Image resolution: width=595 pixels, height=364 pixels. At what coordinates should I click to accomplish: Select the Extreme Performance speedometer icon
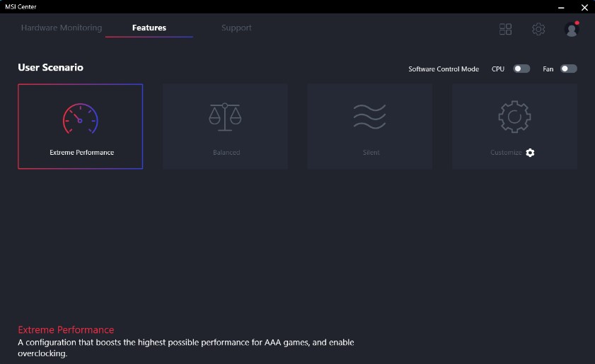[81, 119]
